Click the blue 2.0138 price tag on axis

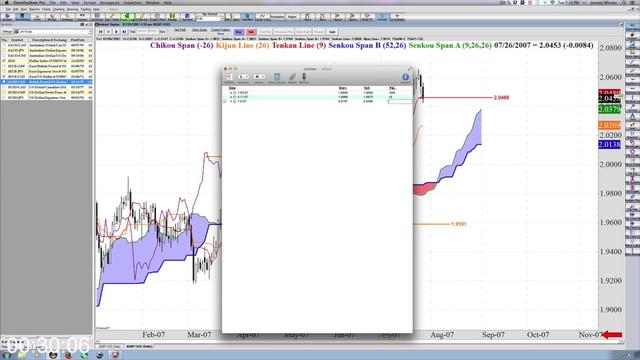[609, 144]
